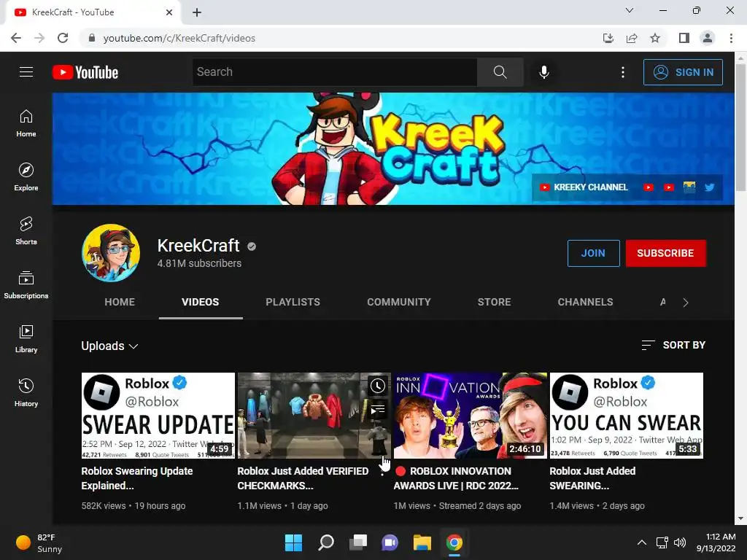Click the 4.81M subscribers text
Image resolution: width=747 pixels, height=560 pixels.
[199, 263]
